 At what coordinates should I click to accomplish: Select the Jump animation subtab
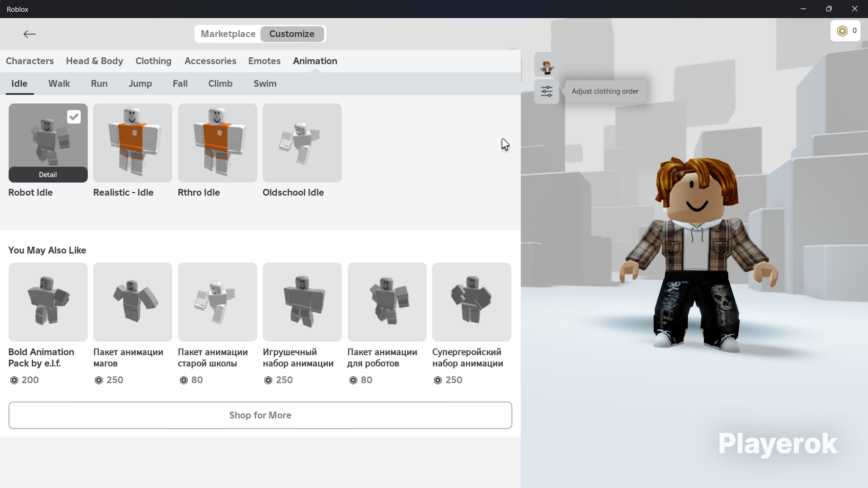140,83
